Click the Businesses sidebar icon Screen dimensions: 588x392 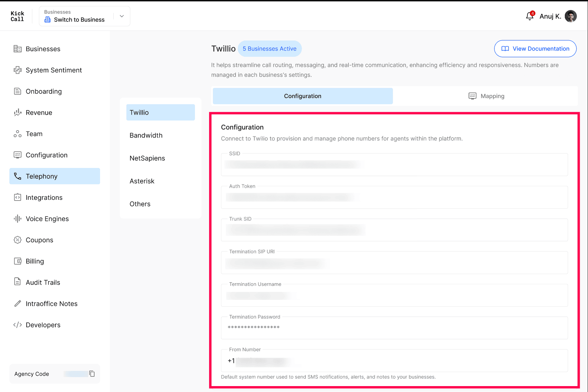pyautogui.click(x=17, y=49)
